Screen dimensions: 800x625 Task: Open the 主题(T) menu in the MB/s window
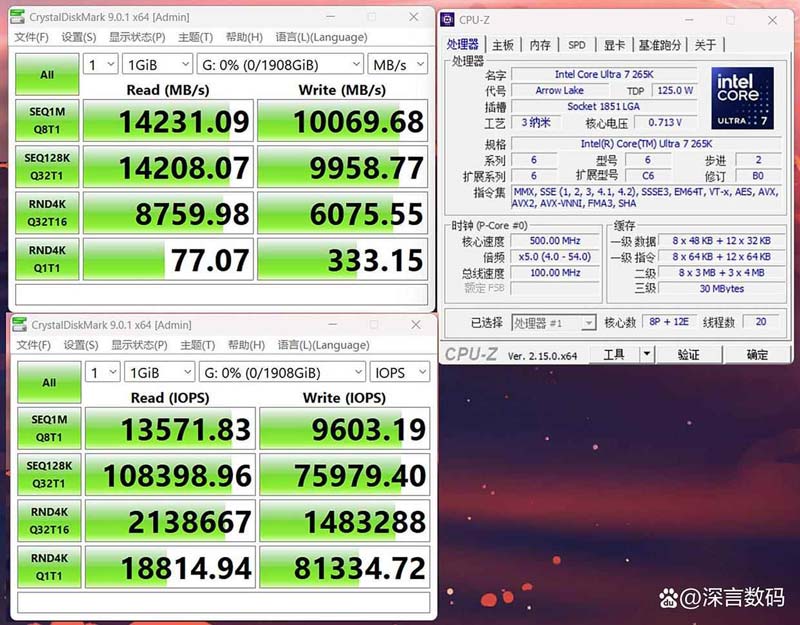click(x=194, y=37)
